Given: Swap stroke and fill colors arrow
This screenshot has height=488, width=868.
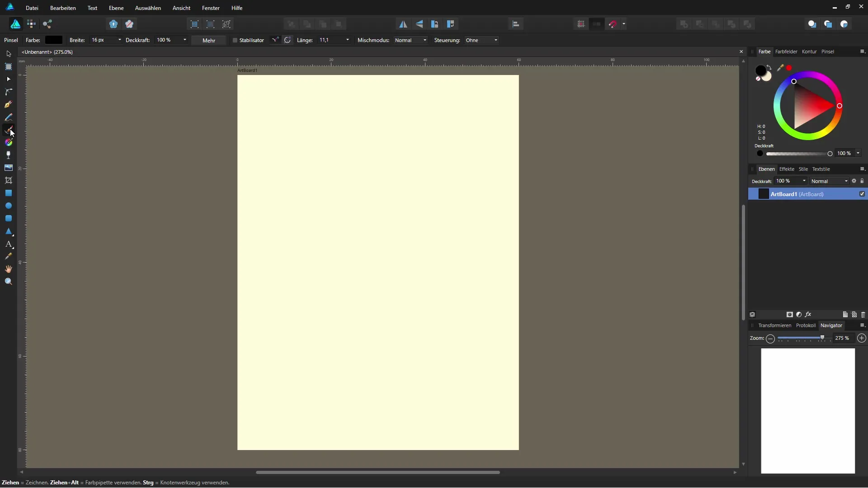Looking at the screenshot, I should [x=769, y=68].
